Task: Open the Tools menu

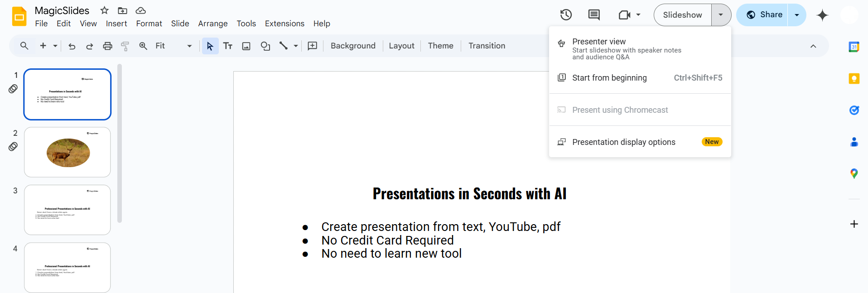Action: click(x=246, y=24)
